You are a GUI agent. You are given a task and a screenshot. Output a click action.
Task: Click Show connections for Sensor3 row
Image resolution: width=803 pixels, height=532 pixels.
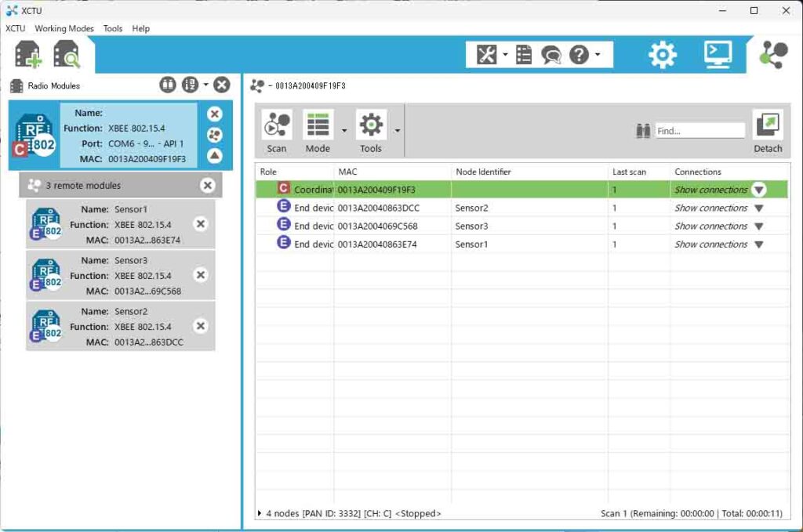point(710,226)
